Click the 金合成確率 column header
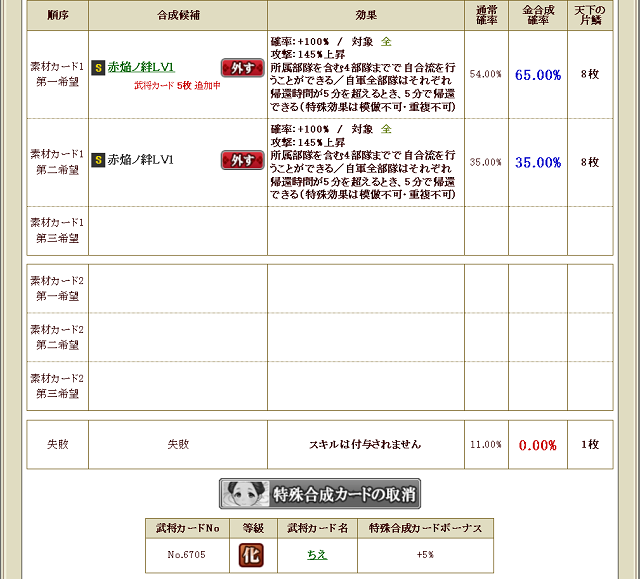Image resolution: width=640 pixels, height=579 pixels. (x=537, y=16)
